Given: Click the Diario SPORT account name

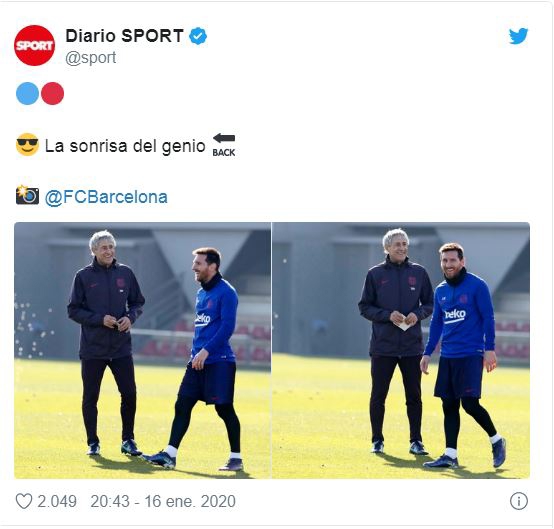Looking at the screenshot, I should point(124,36).
